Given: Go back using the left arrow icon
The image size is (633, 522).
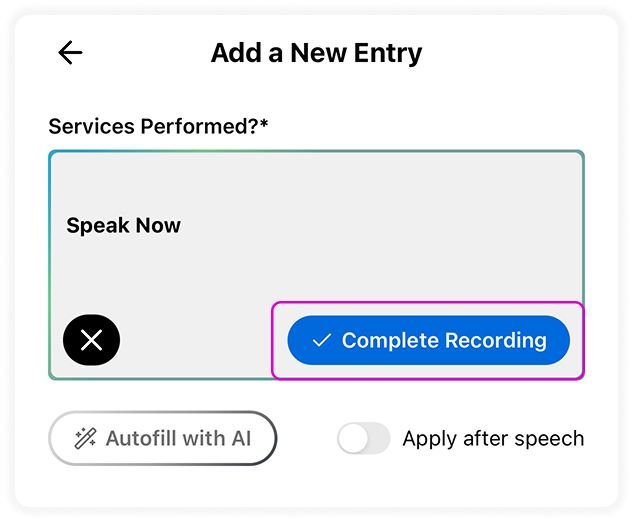Looking at the screenshot, I should coord(70,52).
